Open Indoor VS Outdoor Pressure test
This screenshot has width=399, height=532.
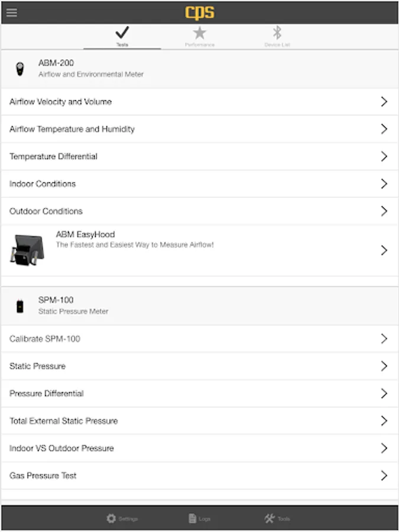[200, 448]
